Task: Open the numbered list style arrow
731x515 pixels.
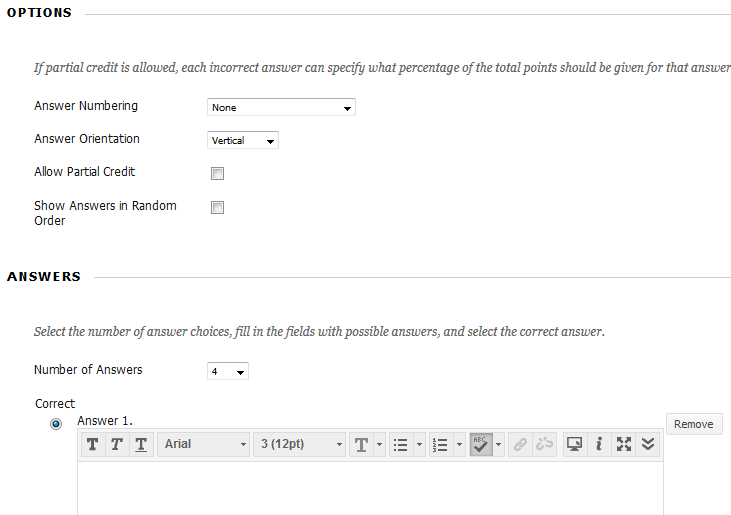Action: click(459, 444)
